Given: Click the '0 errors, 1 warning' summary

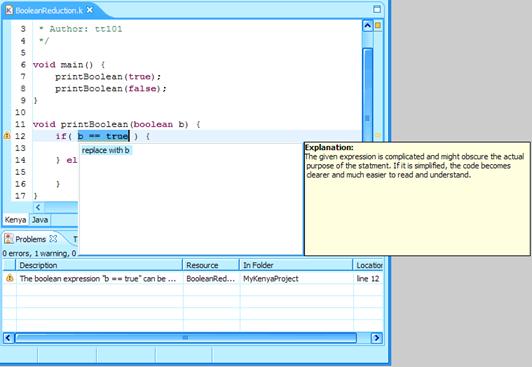Looking at the screenshot, I should 39,253.
